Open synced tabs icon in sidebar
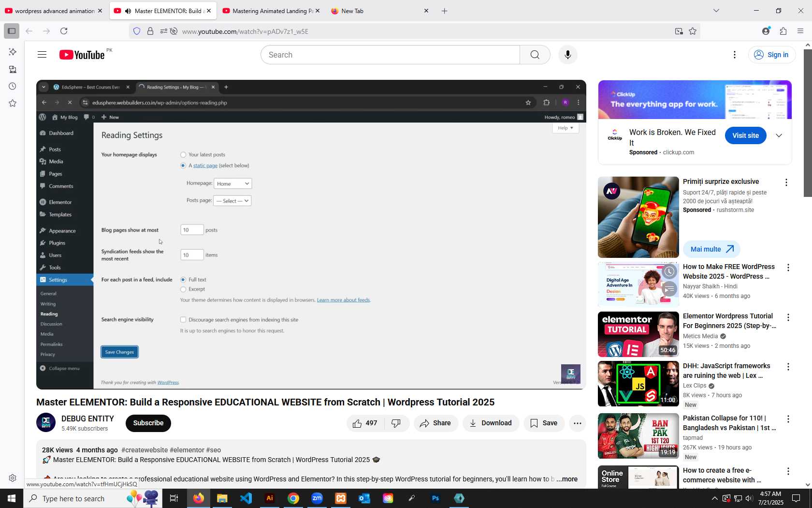Screen dimensions: 812x508 (x=13, y=69)
